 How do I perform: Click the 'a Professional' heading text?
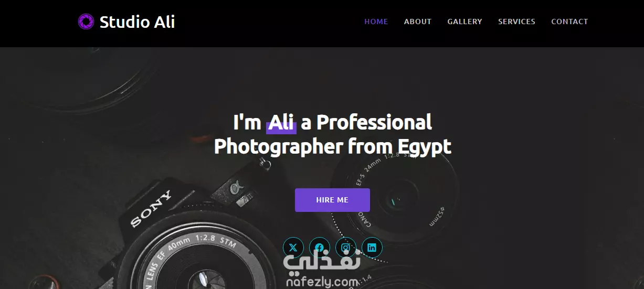coord(366,123)
